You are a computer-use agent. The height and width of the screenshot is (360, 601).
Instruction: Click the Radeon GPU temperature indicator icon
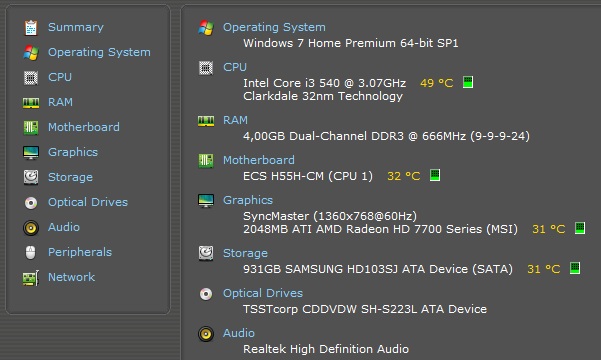click(580, 228)
